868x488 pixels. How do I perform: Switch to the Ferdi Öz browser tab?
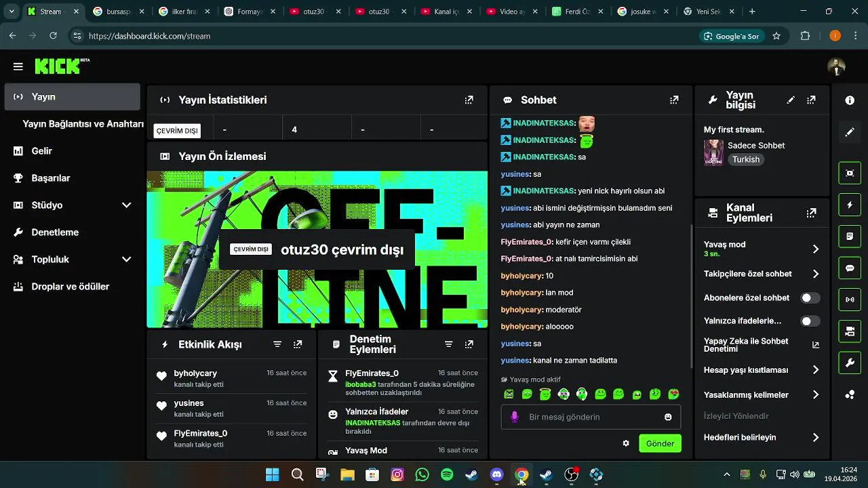point(576,12)
